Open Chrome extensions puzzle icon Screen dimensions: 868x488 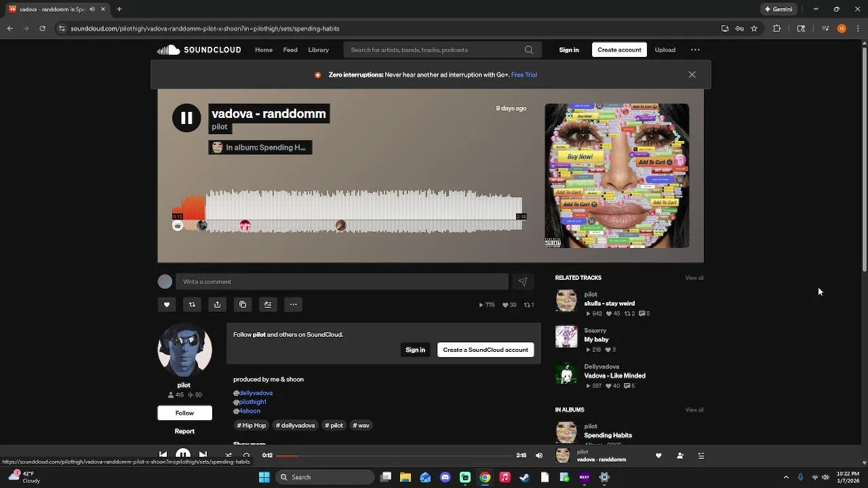(x=776, y=28)
